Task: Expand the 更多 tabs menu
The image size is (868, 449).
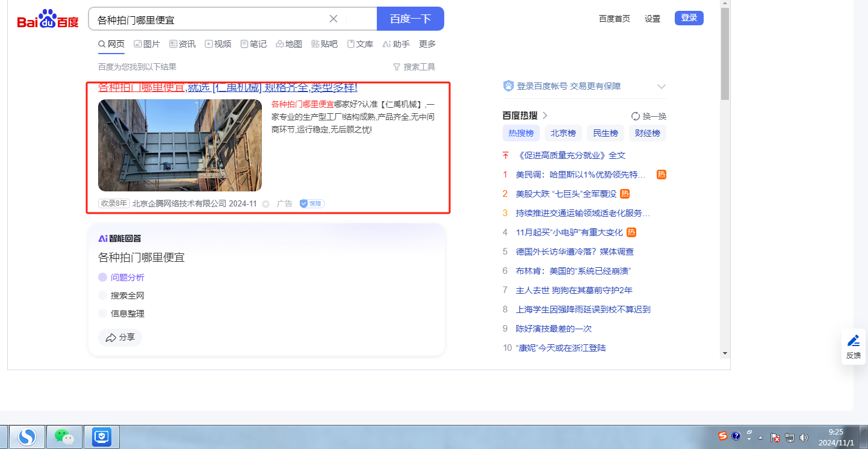Action: coord(427,44)
